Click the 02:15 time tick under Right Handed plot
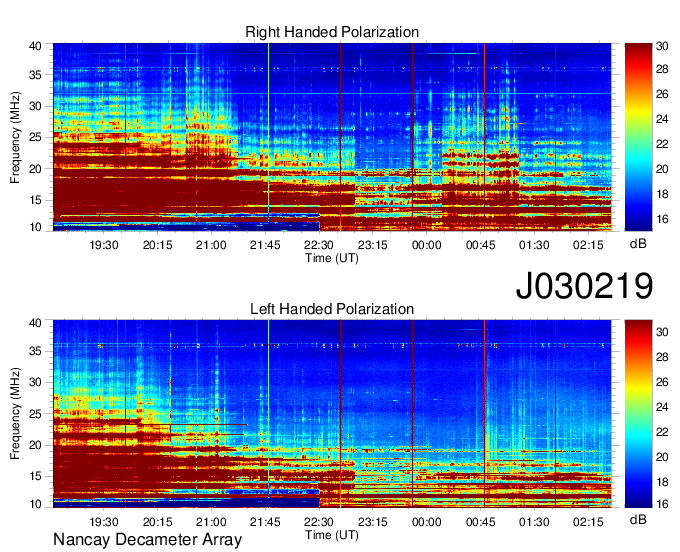Viewport: 680px width, 552px height. point(588,245)
